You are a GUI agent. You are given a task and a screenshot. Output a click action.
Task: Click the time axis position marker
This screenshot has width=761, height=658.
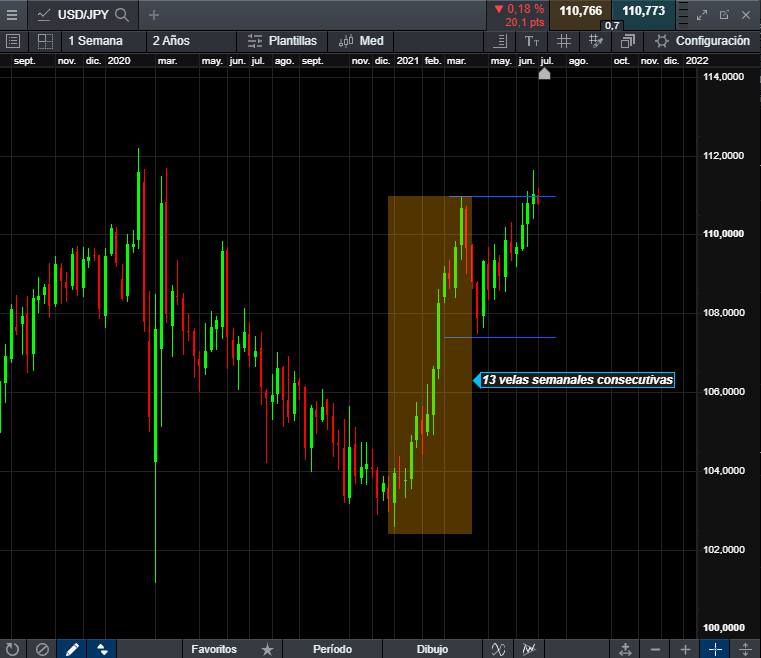pyautogui.click(x=545, y=73)
